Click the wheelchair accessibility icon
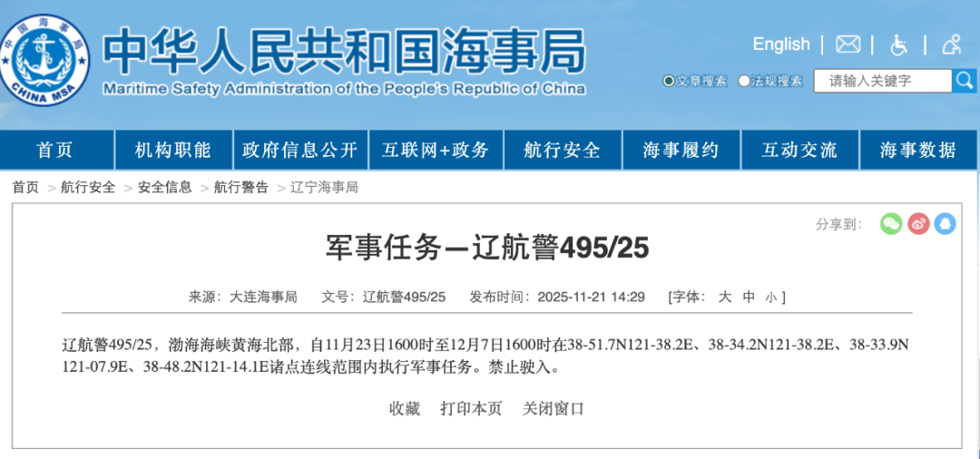 coord(898,44)
